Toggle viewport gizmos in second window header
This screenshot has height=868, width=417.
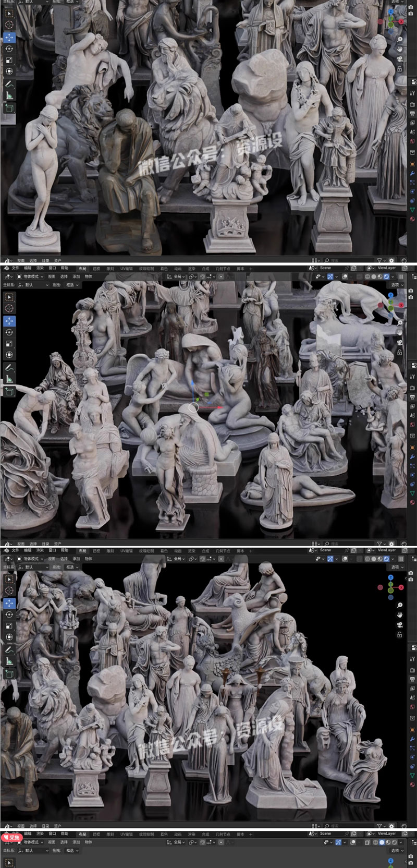[x=330, y=277]
